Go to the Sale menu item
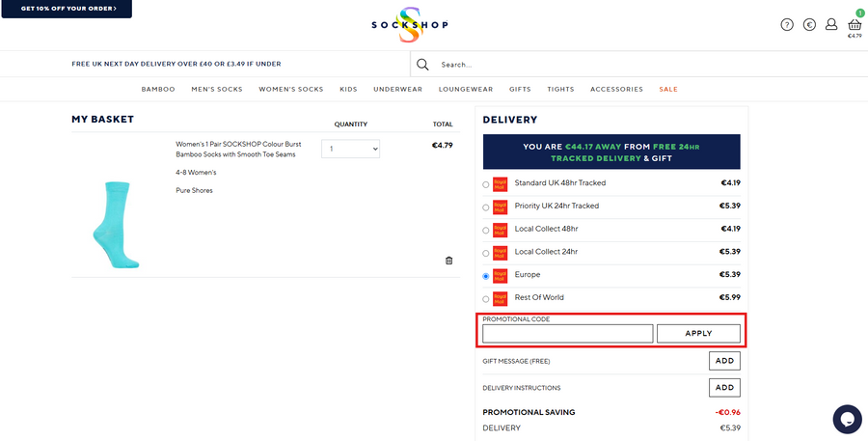Image resolution: width=868 pixels, height=441 pixels. 668,89
